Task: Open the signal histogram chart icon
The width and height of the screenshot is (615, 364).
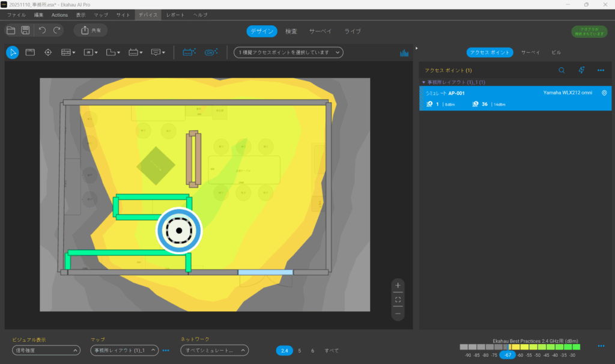Action: pos(404,53)
